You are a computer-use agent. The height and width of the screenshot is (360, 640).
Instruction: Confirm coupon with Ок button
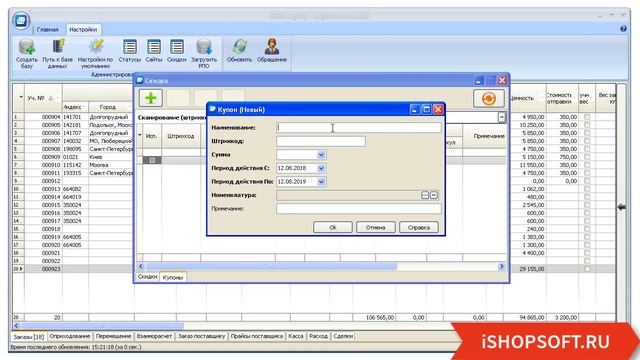click(x=333, y=227)
